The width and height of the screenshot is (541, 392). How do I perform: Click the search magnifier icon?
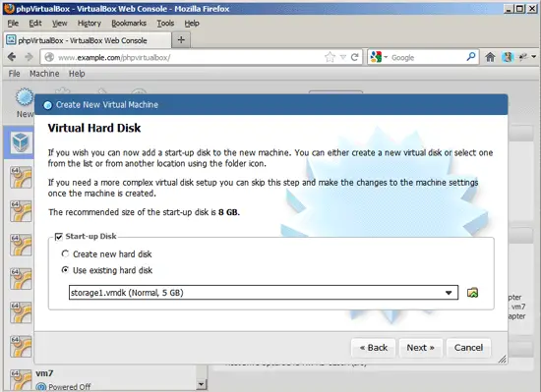(471, 57)
